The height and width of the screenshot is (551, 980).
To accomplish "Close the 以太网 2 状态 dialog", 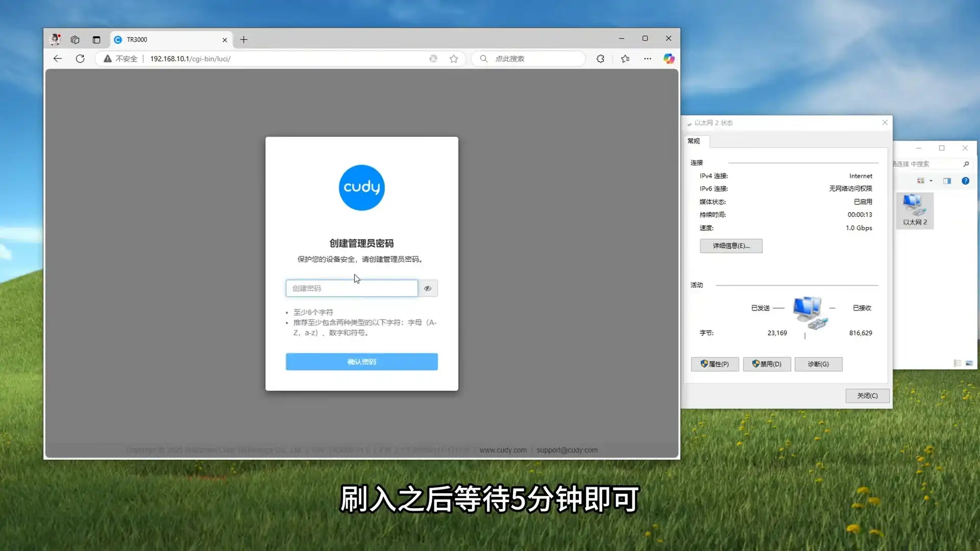I will point(885,122).
